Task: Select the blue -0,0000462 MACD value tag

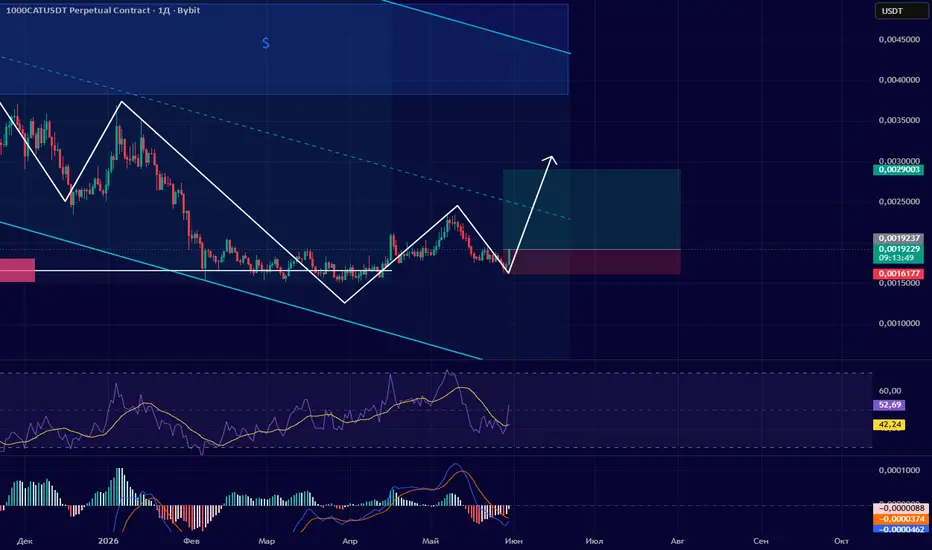Action: 900,529
